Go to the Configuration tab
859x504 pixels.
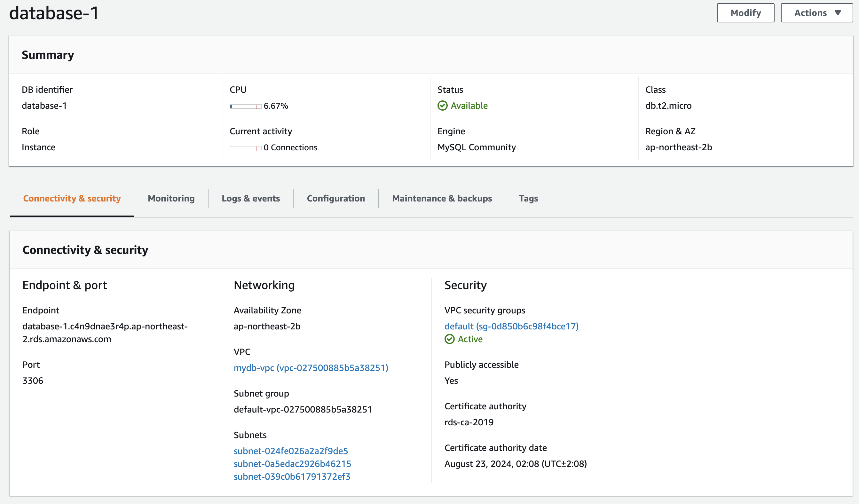point(336,198)
